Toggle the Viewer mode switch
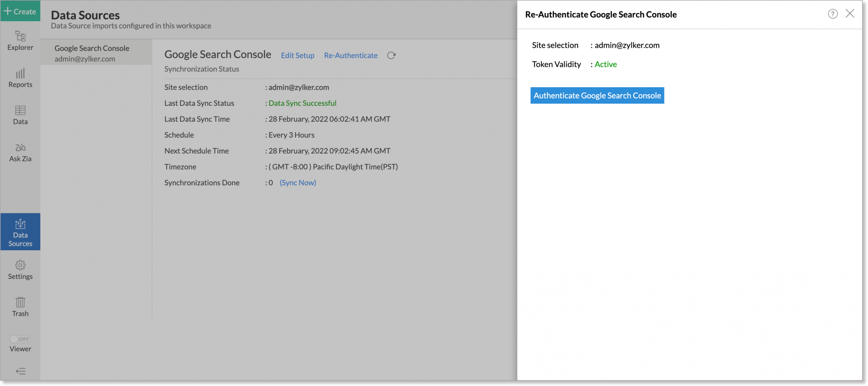Image resolution: width=868 pixels, height=386 pixels. (20, 339)
